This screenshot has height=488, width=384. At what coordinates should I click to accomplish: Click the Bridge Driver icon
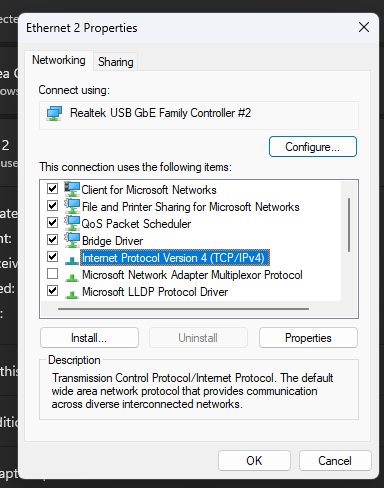click(x=72, y=240)
